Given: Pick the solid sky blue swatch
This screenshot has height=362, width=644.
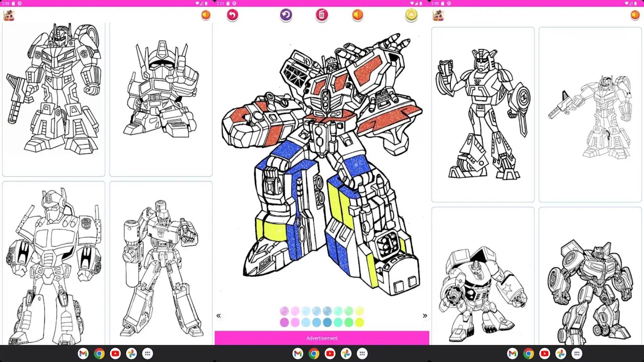Looking at the screenshot, I should tap(317, 322).
